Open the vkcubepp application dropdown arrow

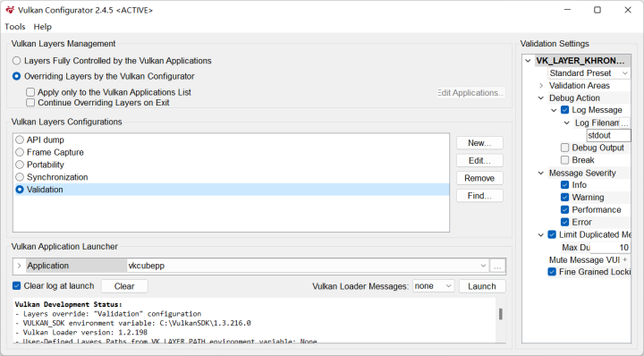coord(483,266)
